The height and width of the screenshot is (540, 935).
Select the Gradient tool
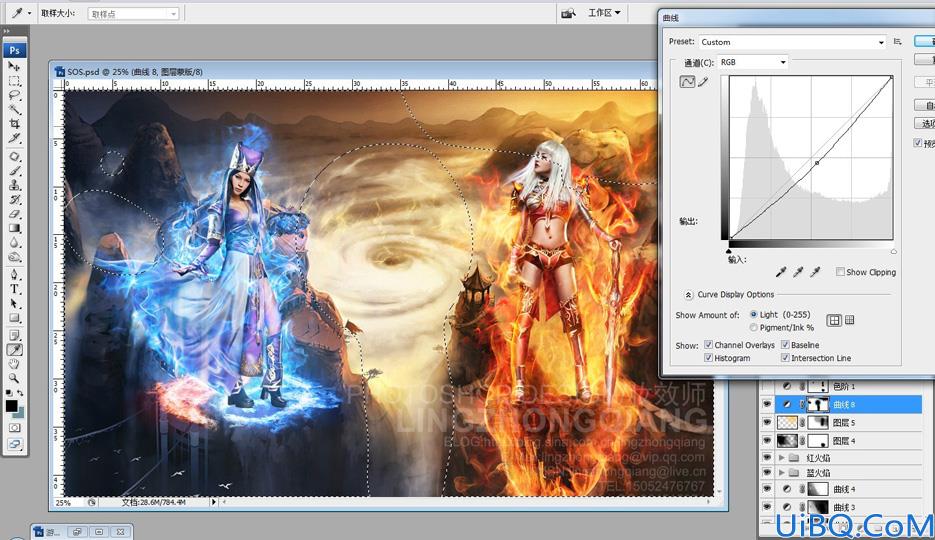(14, 228)
